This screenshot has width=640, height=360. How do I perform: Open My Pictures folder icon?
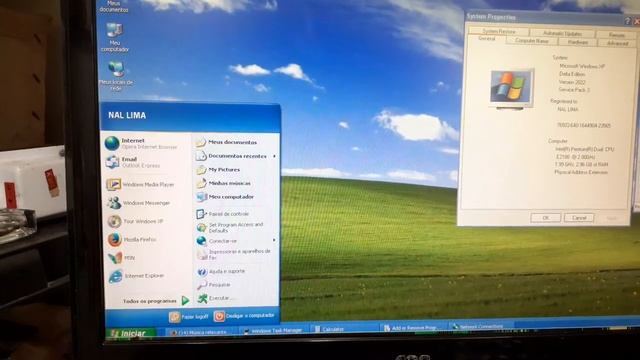[x=201, y=169]
